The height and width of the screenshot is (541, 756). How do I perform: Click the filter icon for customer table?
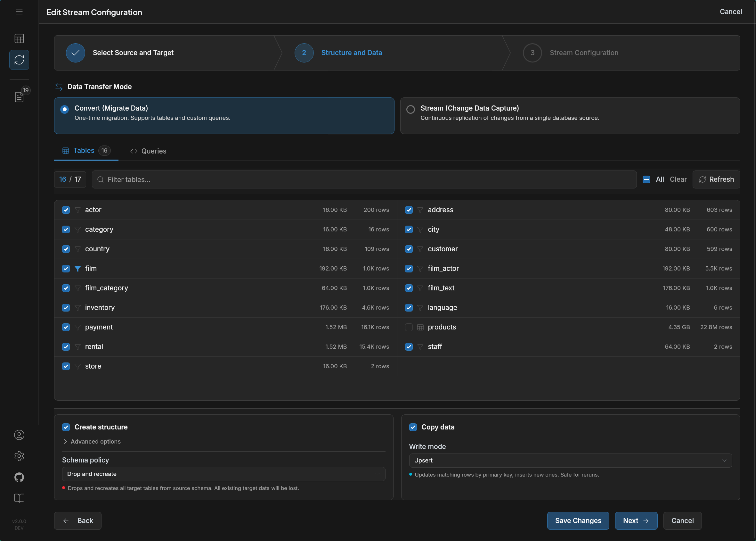[420, 249]
